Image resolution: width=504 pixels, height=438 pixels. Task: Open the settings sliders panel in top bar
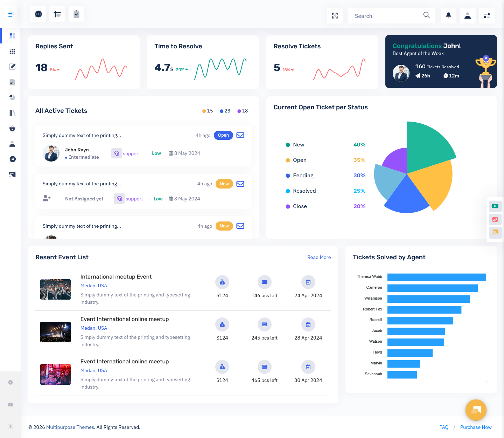click(486, 16)
